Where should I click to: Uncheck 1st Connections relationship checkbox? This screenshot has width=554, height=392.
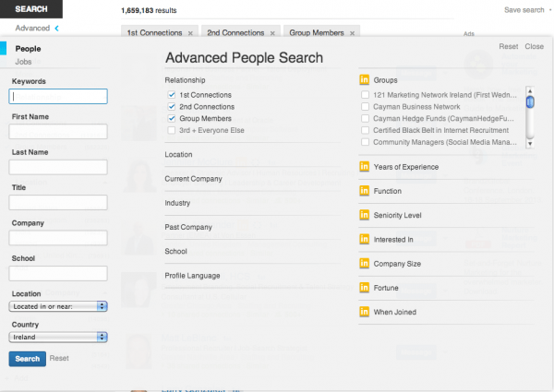point(172,95)
